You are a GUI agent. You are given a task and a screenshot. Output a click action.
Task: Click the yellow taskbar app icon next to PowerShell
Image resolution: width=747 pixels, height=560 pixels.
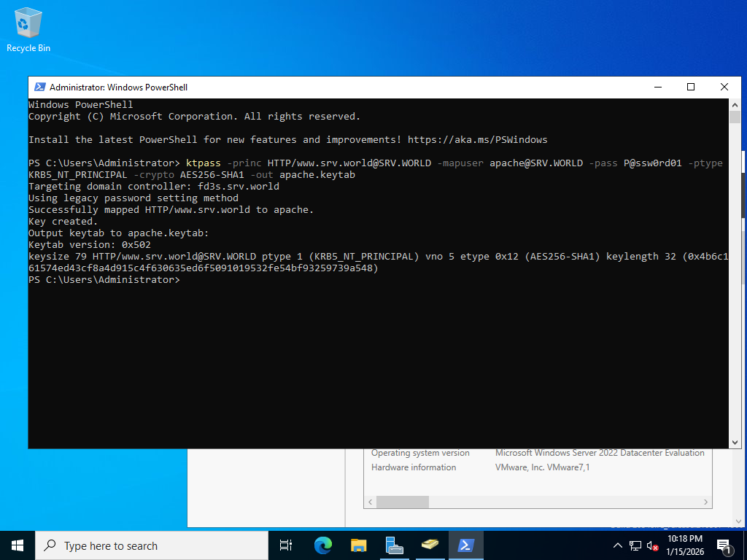point(430,545)
